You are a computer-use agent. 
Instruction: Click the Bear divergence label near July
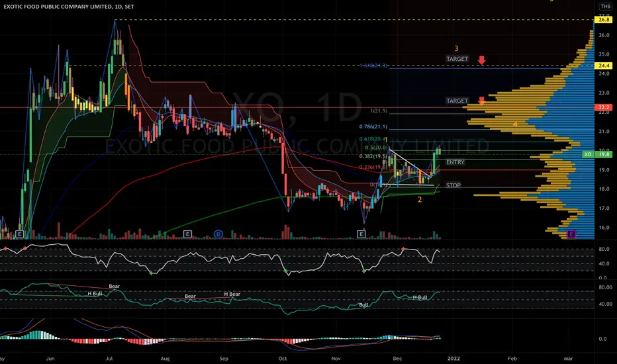[x=114, y=286]
